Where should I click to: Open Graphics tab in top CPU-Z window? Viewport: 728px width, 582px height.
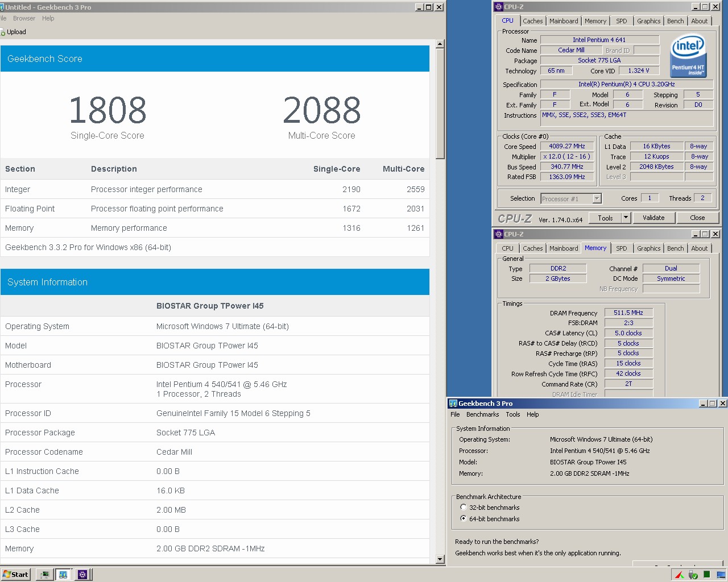pos(649,21)
